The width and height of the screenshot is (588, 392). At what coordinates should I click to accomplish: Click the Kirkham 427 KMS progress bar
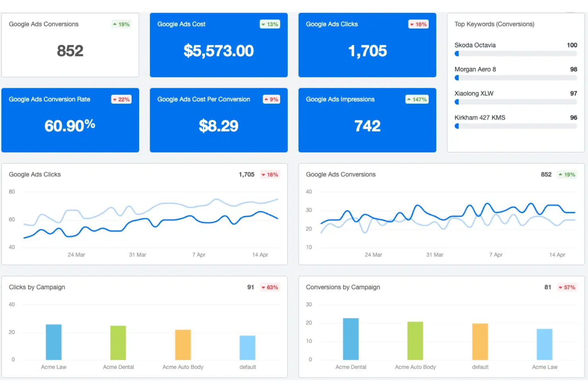click(515, 126)
